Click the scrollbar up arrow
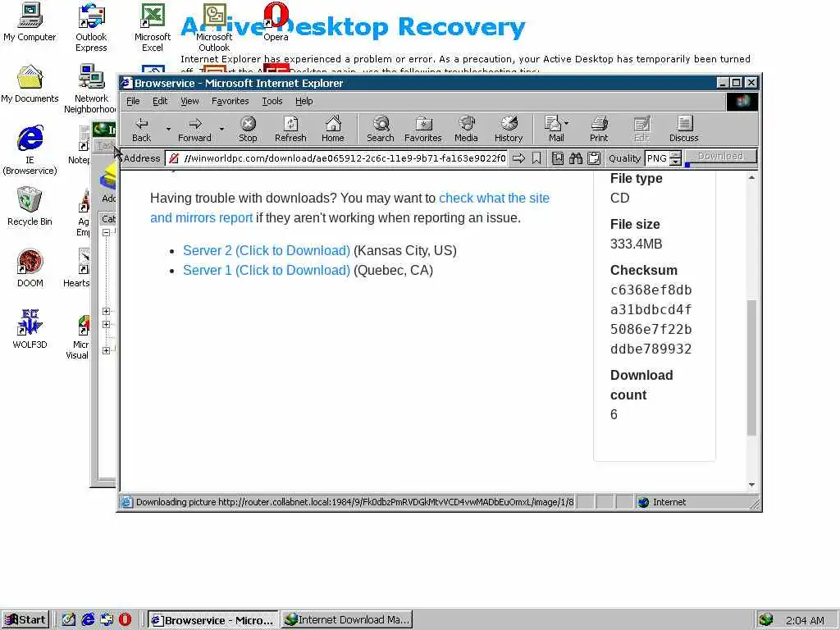This screenshot has width=840, height=630. pyautogui.click(x=751, y=177)
